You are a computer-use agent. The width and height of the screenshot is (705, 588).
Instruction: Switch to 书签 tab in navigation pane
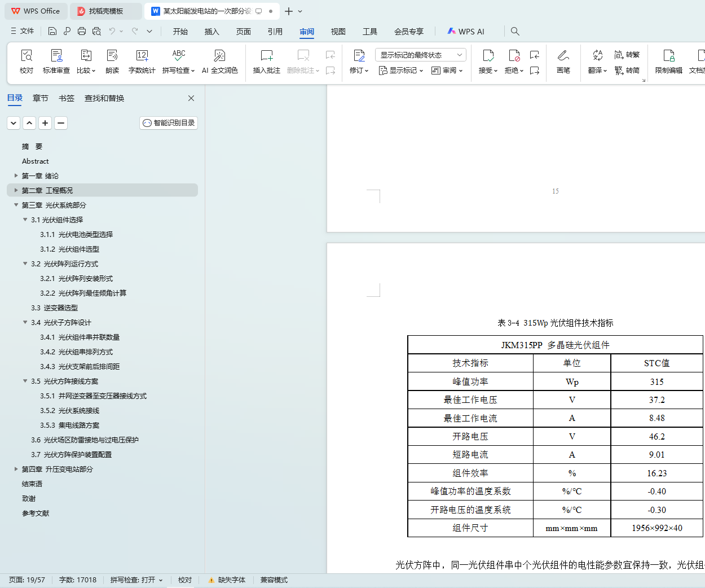[x=67, y=98]
